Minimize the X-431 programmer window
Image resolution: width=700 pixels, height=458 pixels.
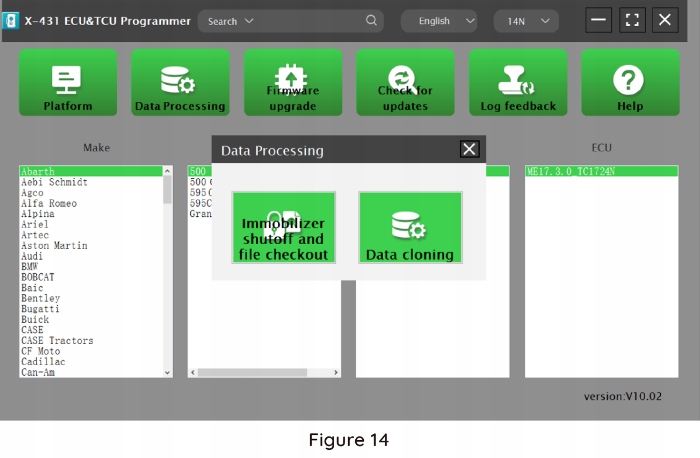tap(598, 20)
